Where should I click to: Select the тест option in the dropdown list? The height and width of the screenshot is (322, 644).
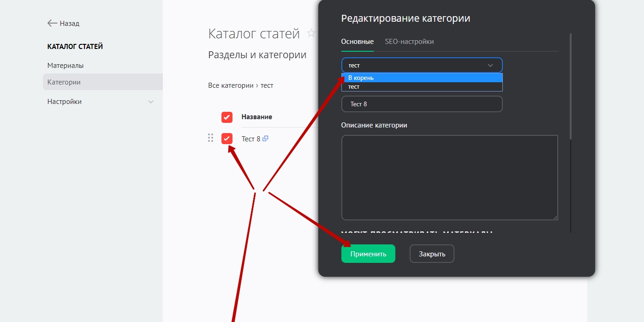pos(422,87)
